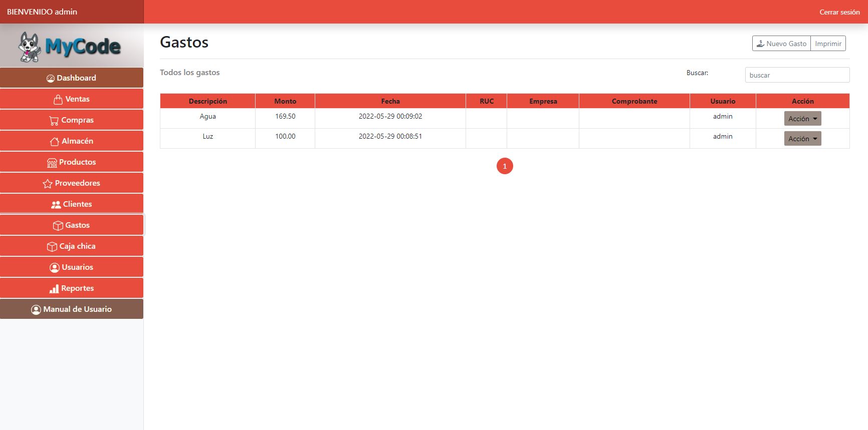868x430 pixels.
Task: Click into the buscar search field
Action: (x=797, y=75)
